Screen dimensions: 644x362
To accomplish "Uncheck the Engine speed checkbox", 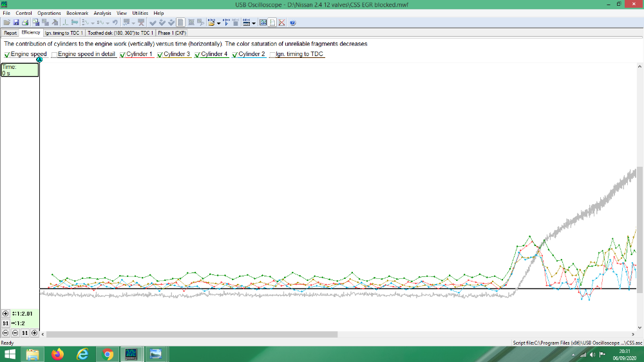I will pyautogui.click(x=7, y=55).
